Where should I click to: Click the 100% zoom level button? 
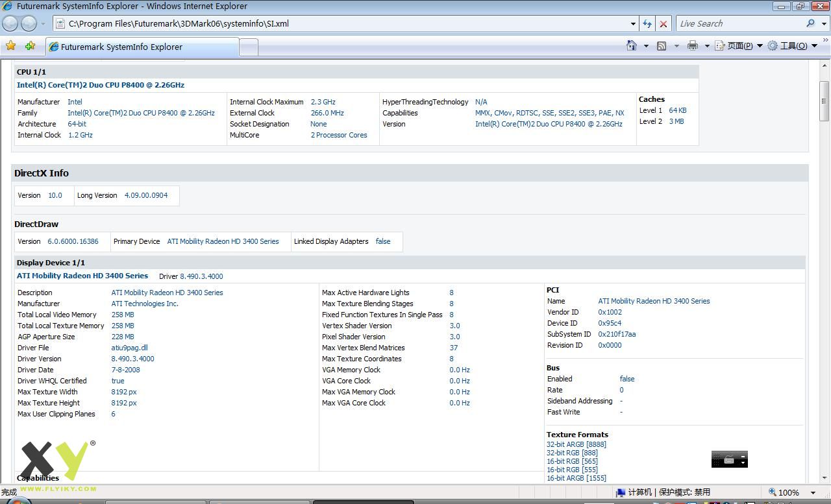tap(788, 492)
